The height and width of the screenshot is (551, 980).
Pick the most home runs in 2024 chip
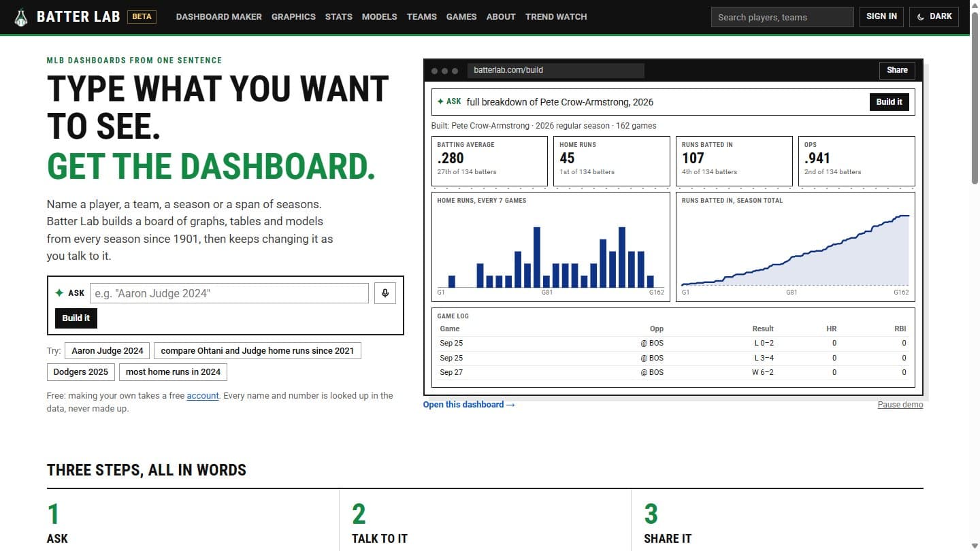coord(173,372)
